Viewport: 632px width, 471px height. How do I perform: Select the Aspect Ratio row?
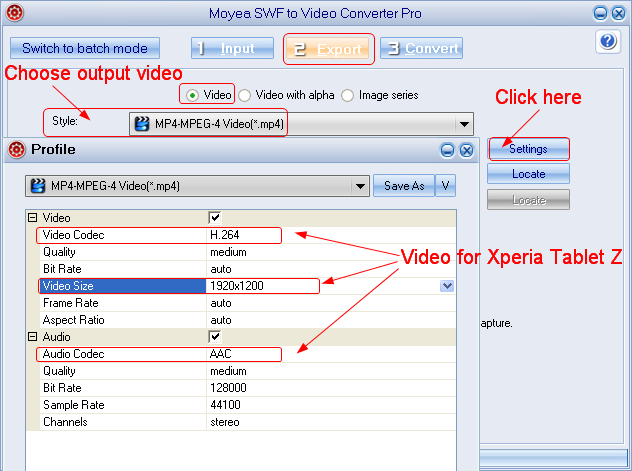pyautogui.click(x=248, y=320)
